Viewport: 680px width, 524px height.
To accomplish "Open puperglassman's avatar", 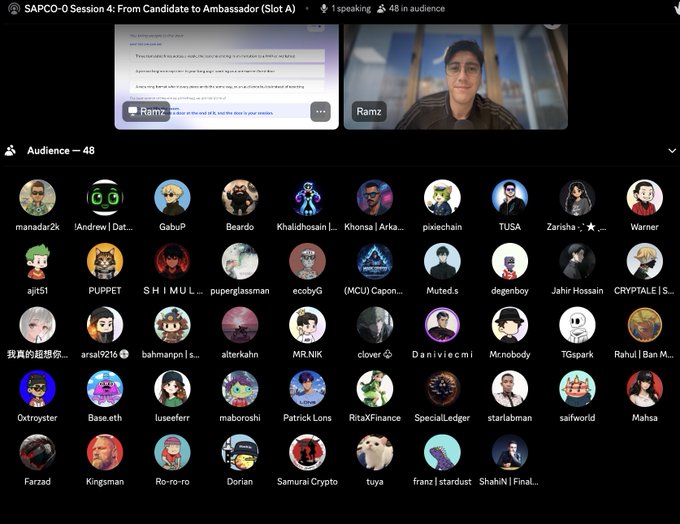I will pos(240,261).
